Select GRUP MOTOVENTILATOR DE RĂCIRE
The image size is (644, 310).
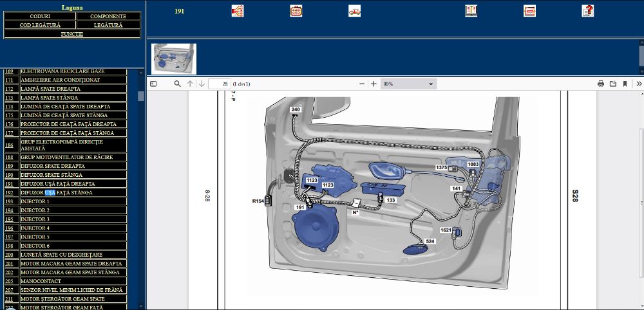73,157
